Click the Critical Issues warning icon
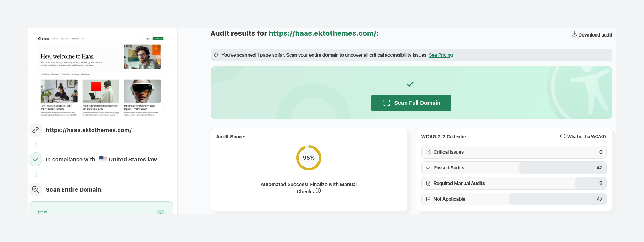The image size is (644, 242). (x=428, y=152)
